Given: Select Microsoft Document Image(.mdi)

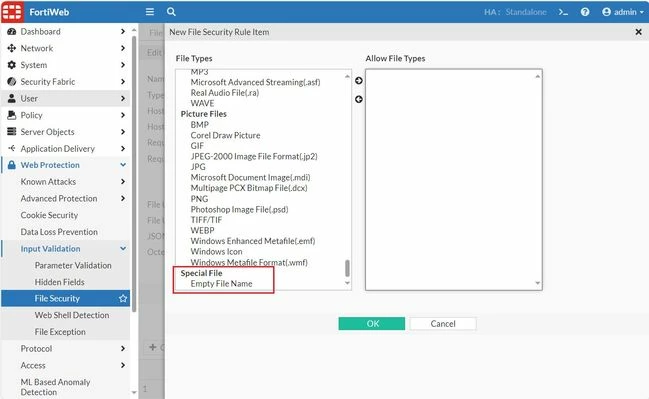Looking at the screenshot, I should (250, 178).
